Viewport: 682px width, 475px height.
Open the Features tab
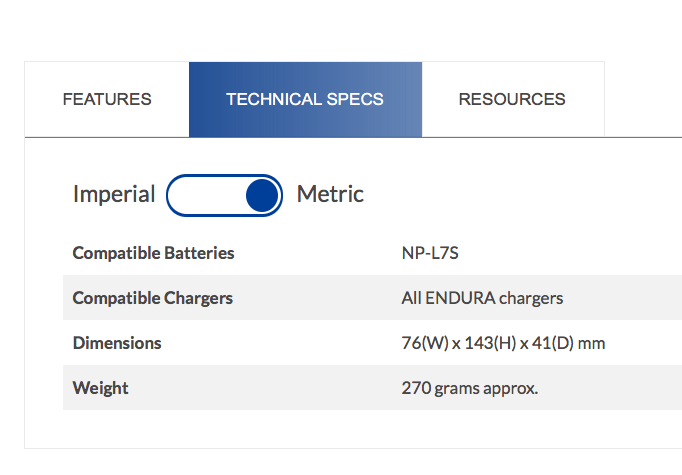(x=107, y=99)
